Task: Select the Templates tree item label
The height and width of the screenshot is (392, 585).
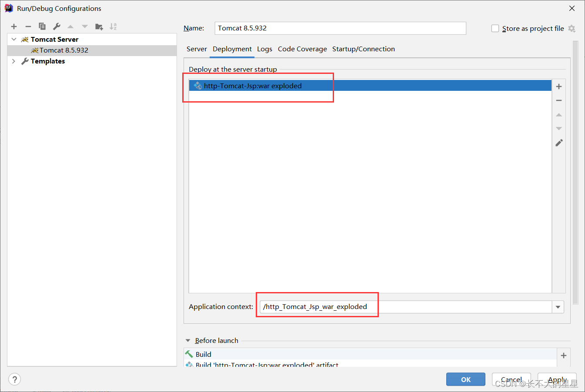Action: tap(48, 61)
